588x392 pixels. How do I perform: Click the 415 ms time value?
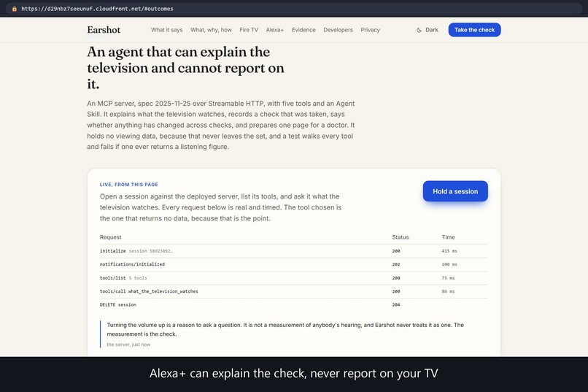[449, 251]
